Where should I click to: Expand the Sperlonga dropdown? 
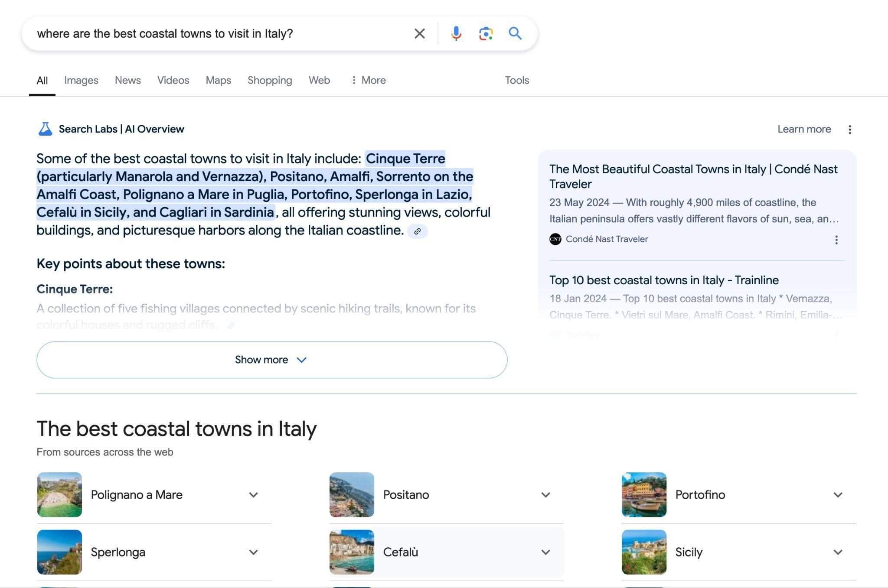tap(253, 552)
